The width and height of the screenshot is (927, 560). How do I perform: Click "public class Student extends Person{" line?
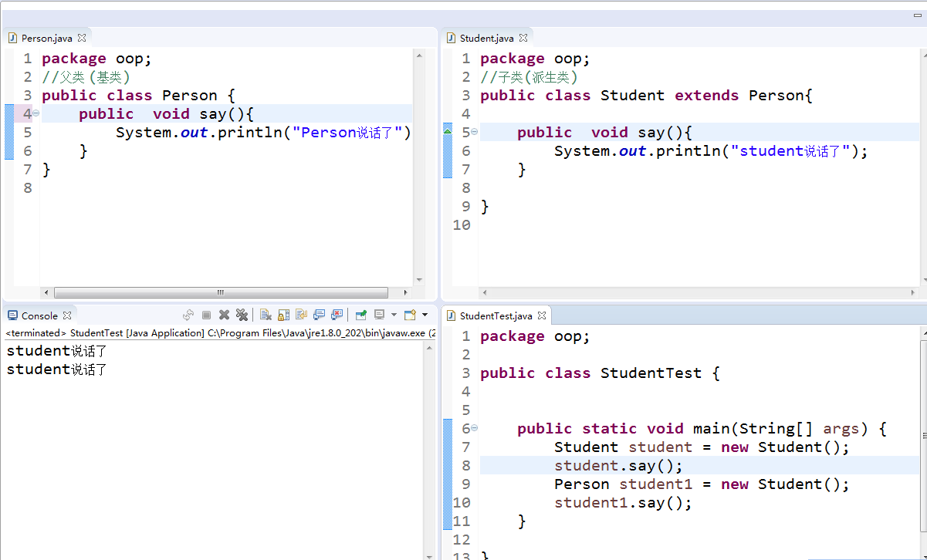pos(646,95)
